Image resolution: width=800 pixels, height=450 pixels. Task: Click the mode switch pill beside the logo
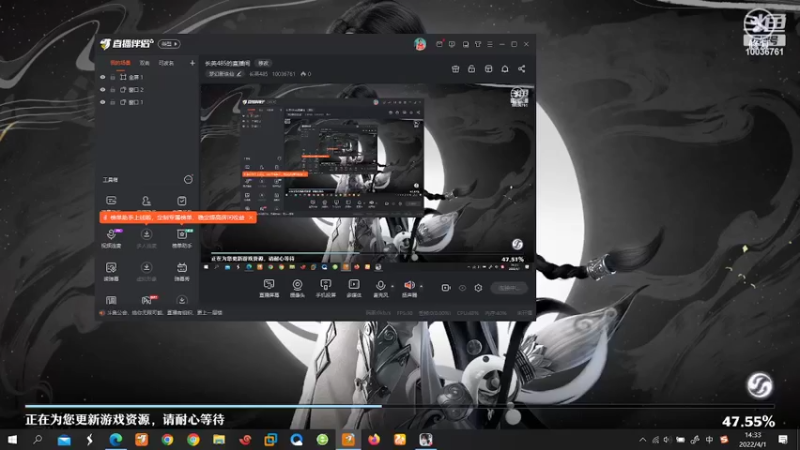click(x=169, y=44)
